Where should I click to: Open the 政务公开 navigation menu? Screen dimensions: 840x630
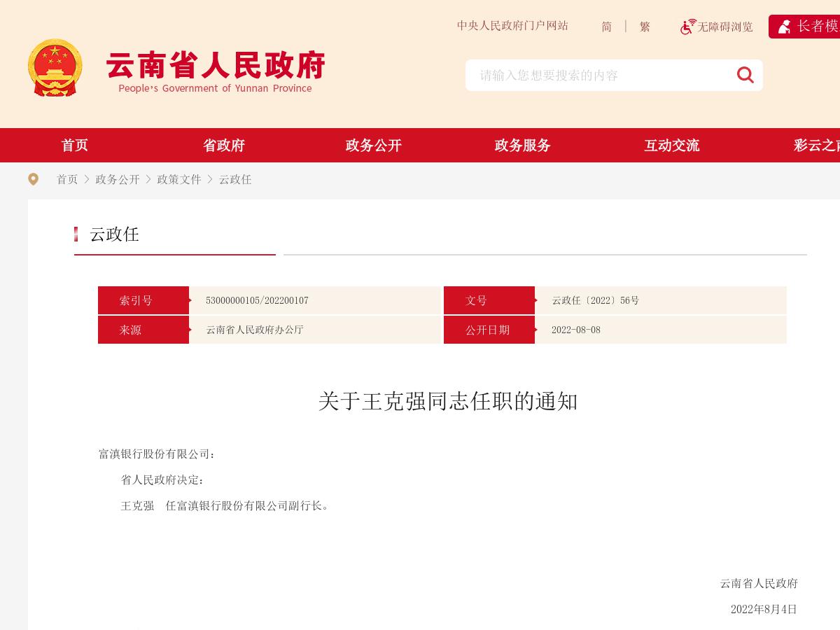click(x=374, y=146)
